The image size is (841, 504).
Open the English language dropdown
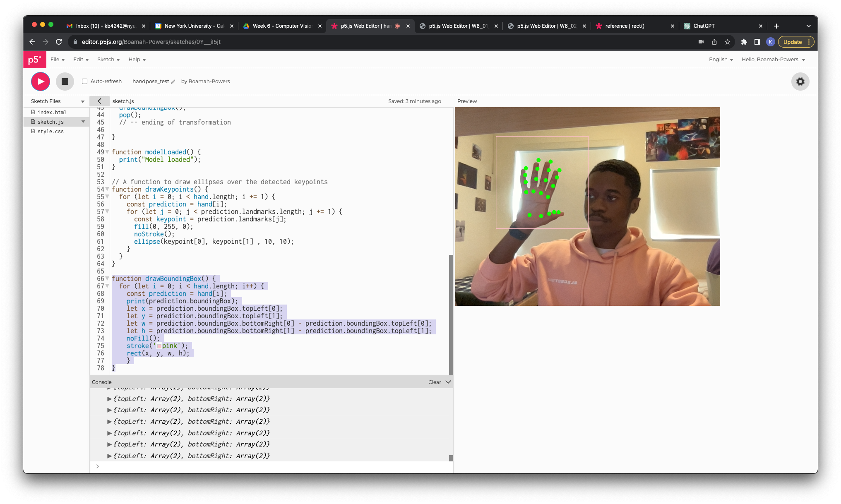[721, 60]
